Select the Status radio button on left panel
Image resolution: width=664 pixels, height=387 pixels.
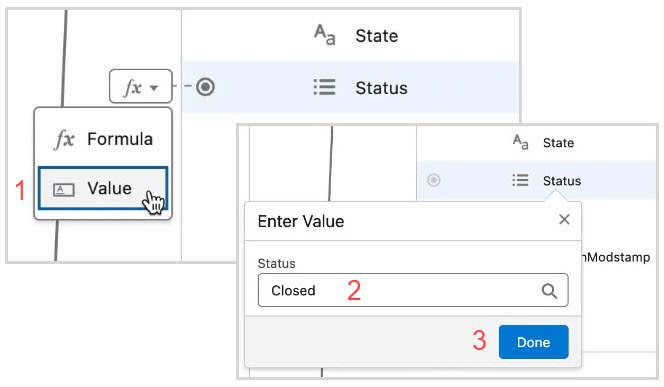pyautogui.click(x=205, y=87)
